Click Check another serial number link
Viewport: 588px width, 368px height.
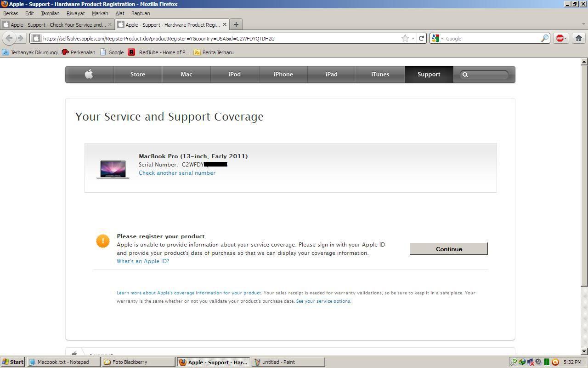[177, 173]
